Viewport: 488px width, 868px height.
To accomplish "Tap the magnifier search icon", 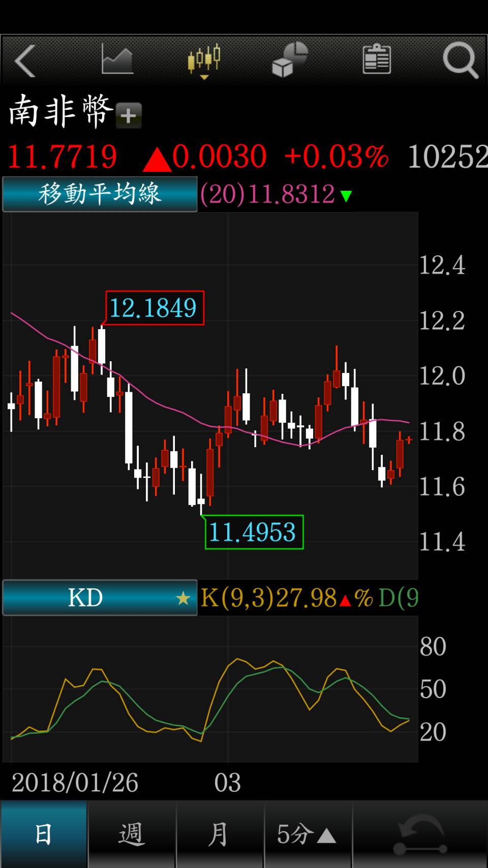I will coord(460,61).
